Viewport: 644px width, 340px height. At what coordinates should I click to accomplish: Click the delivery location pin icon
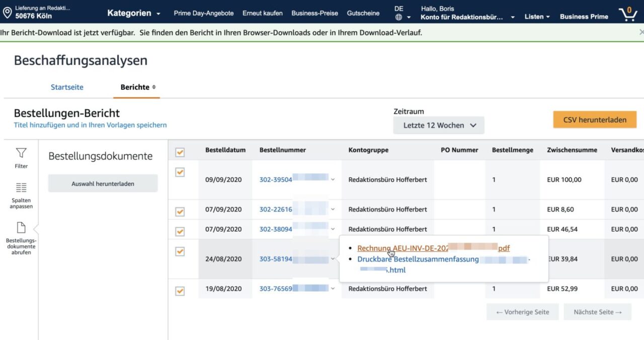tap(7, 12)
